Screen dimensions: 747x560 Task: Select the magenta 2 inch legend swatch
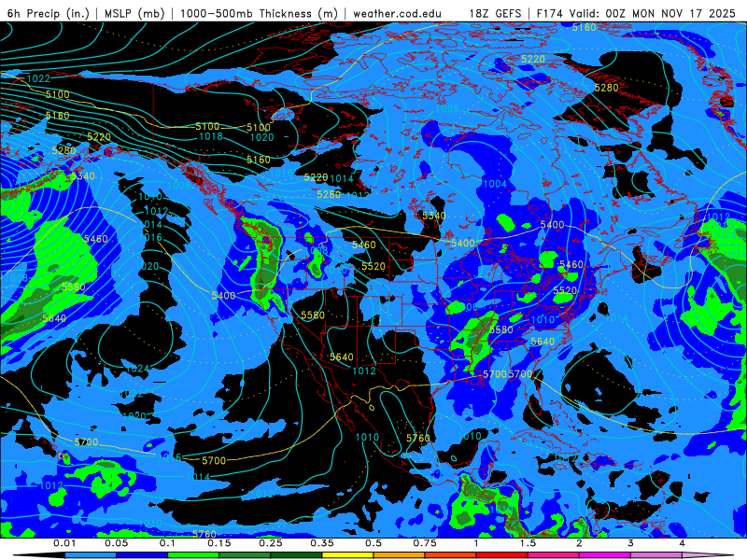pos(605,555)
